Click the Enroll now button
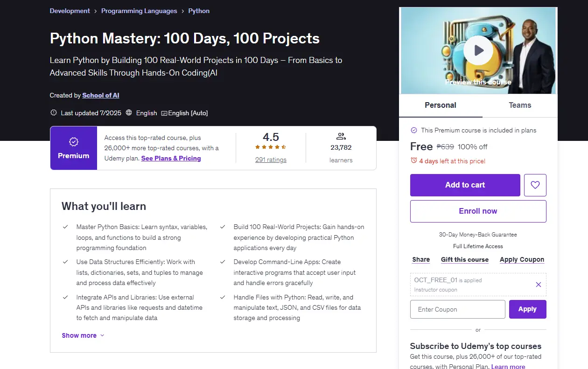 [478, 211]
